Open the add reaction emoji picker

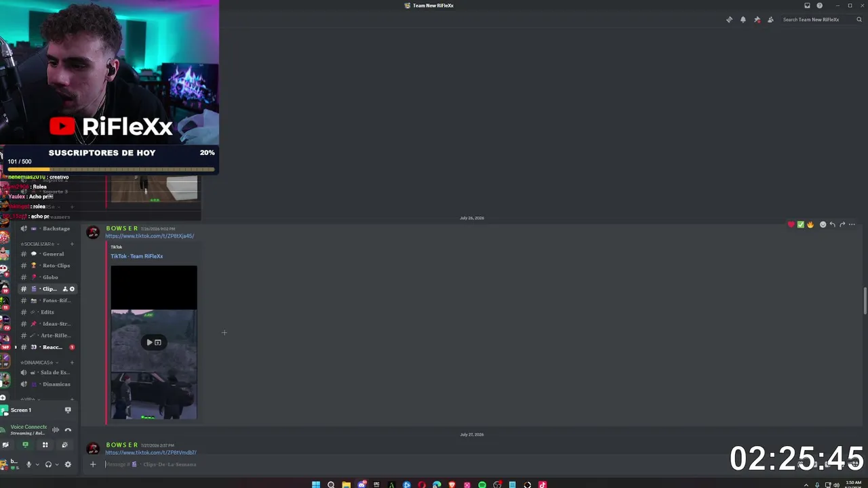coord(823,224)
